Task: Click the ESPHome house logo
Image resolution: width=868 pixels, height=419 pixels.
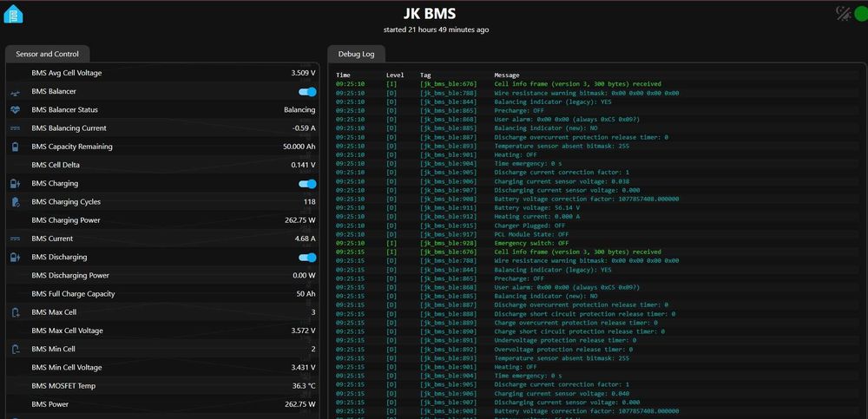Action: 13,14
